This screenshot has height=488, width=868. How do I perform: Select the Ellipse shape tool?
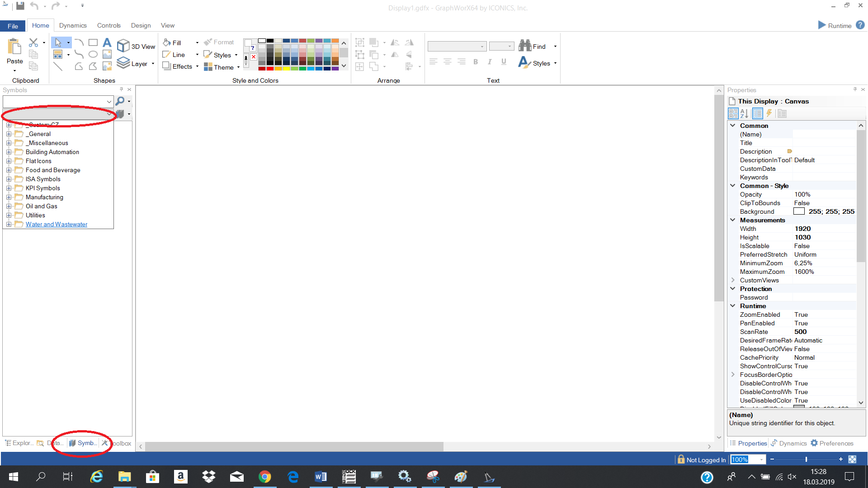click(x=93, y=54)
